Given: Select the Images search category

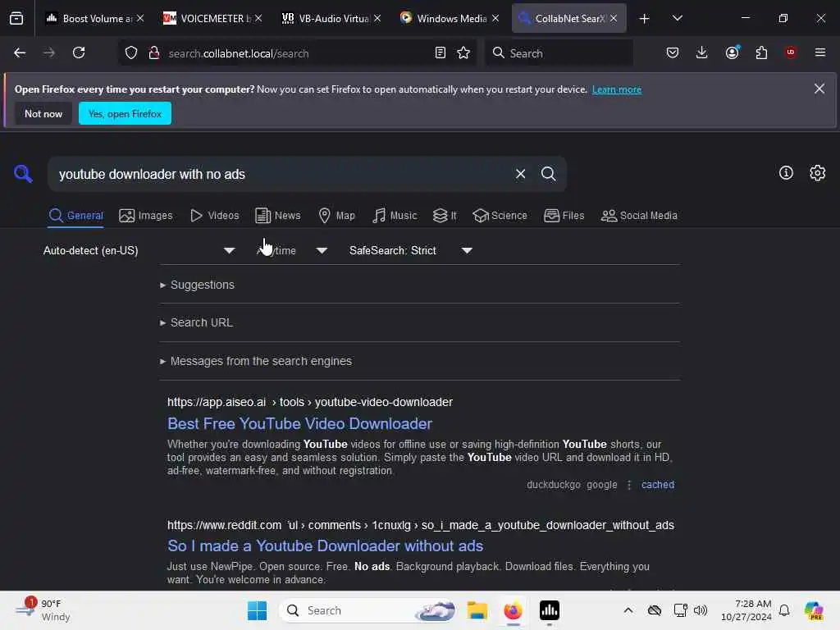Looking at the screenshot, I should [146, 216].
